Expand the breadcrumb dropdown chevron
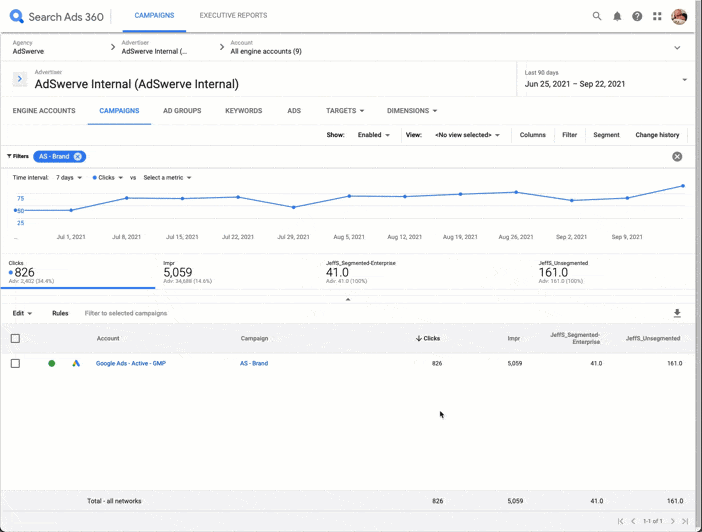 (677, 47)
